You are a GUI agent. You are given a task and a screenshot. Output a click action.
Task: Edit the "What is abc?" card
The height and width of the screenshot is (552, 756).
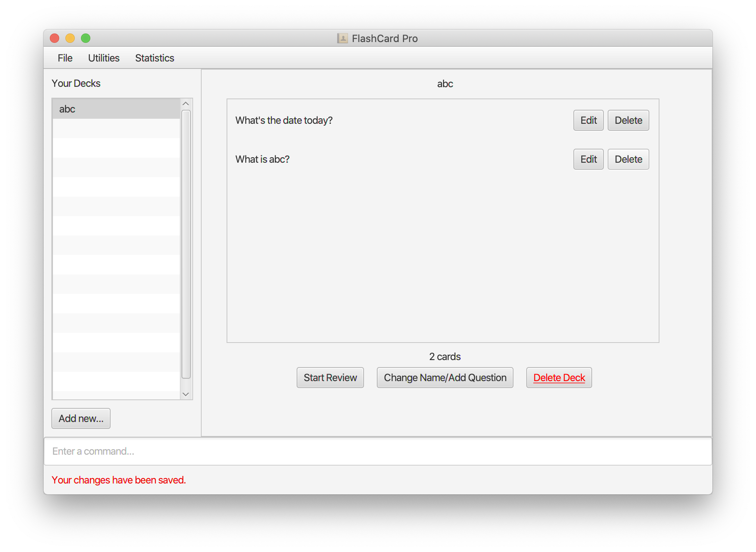click(588, 159)
